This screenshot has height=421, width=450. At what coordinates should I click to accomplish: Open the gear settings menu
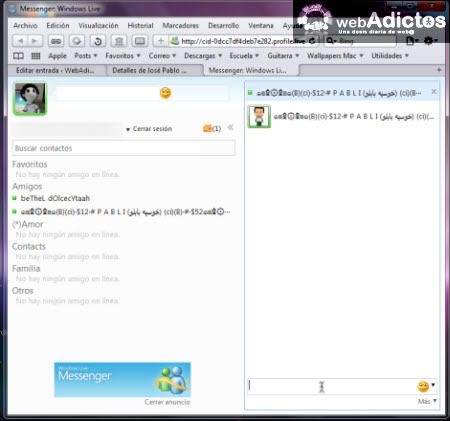430,41
